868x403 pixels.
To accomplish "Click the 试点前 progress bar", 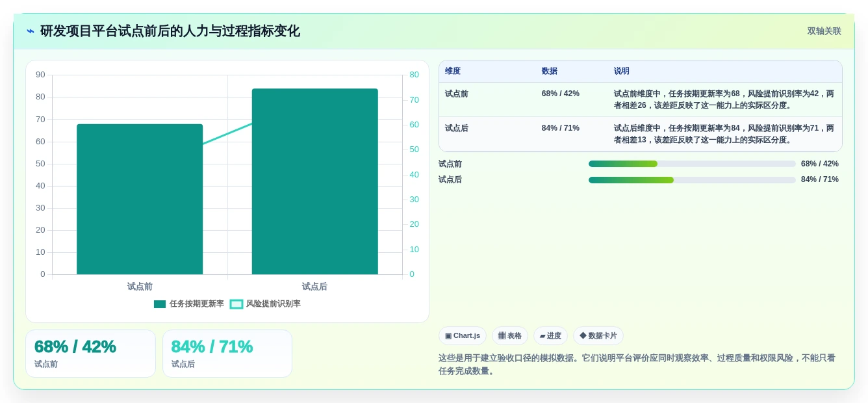I will pyautogui.click(x=692, y=164).
